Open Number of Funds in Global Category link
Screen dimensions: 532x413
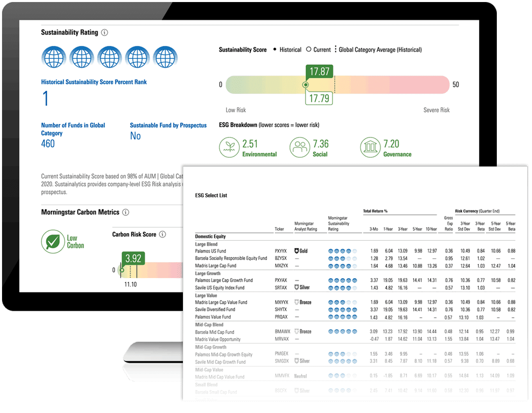pyautogui.click(x=73, y=129)
